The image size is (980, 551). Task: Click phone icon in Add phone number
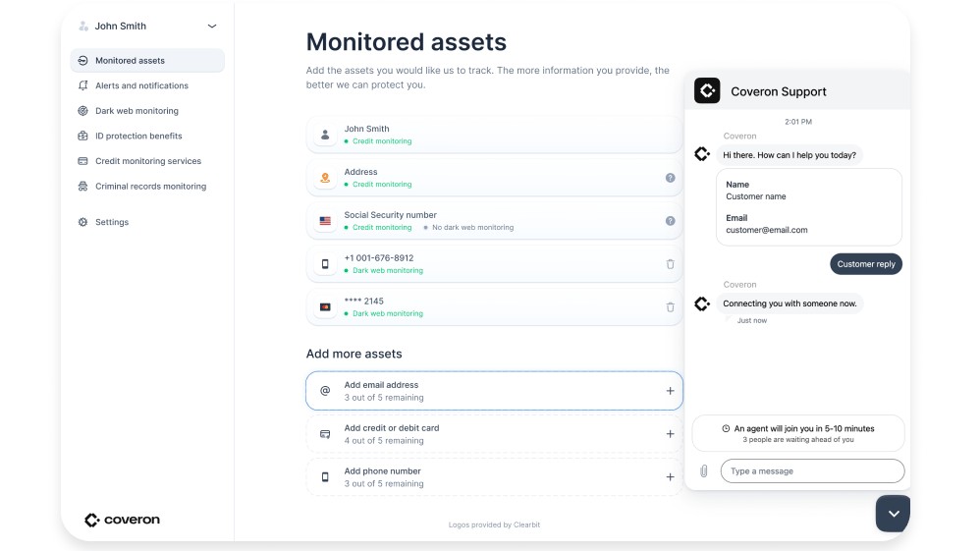[x=325, y=477]
